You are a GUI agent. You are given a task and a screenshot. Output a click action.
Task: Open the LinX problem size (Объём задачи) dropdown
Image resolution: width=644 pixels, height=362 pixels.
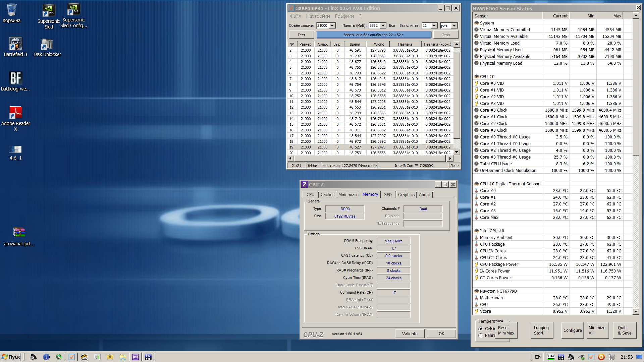click(332, 26)
